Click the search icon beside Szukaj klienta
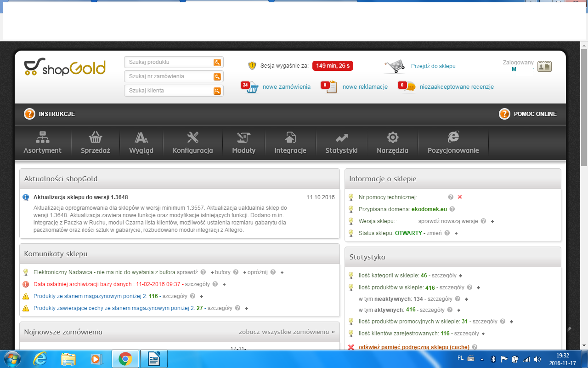 click(x=217, y=91)
